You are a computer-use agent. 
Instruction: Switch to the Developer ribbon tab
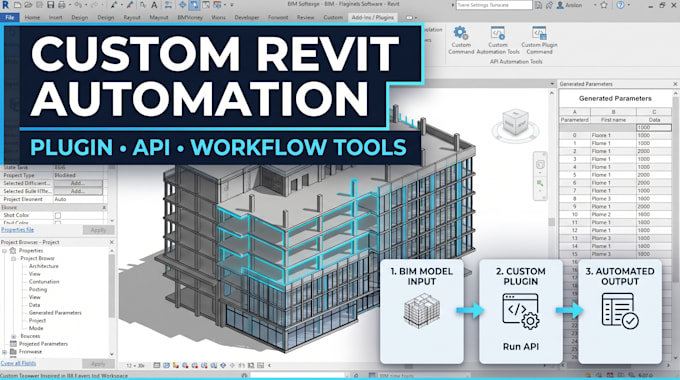coord(247,17)
